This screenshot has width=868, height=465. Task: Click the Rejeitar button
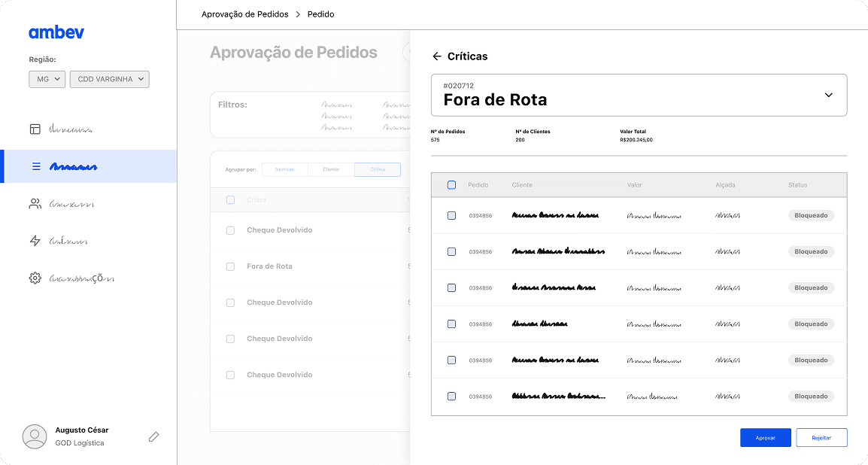coord(821,437)
